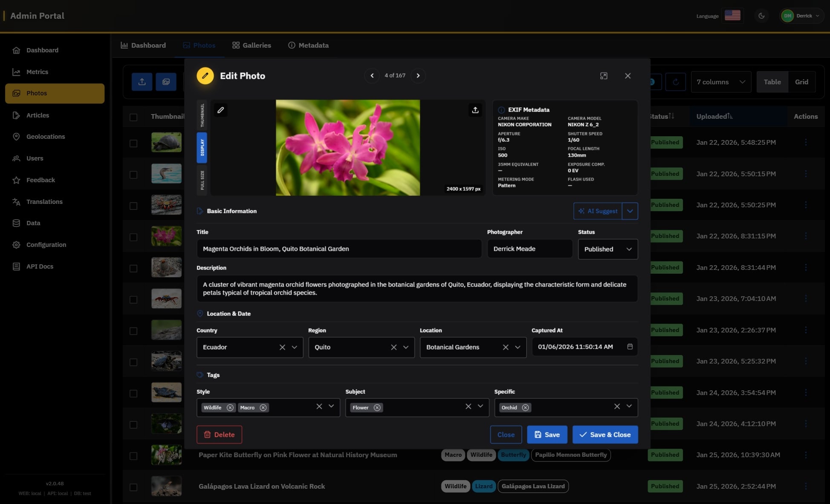Switch to the Galleries tab
Screen dimensions: 830x504
click(x=251, y=45)
